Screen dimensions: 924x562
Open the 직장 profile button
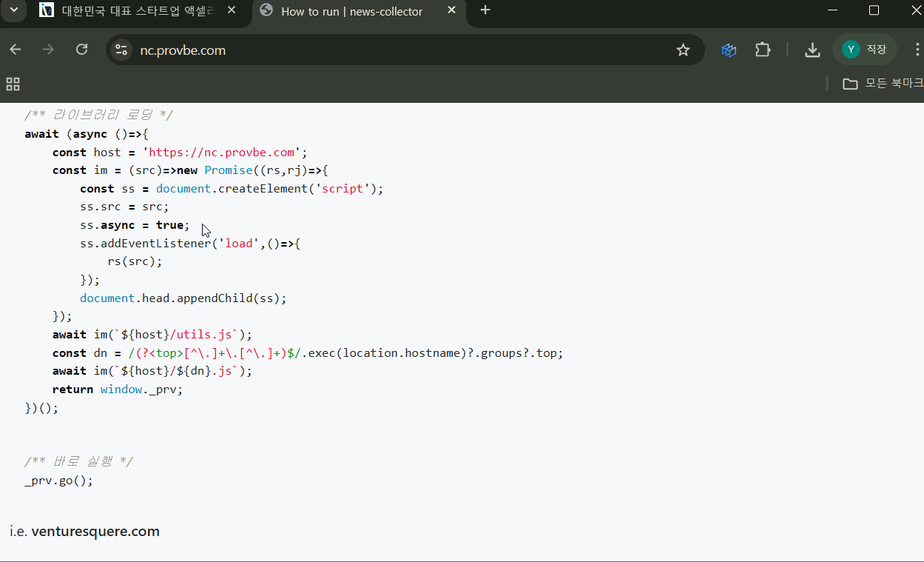click(864, 50)
